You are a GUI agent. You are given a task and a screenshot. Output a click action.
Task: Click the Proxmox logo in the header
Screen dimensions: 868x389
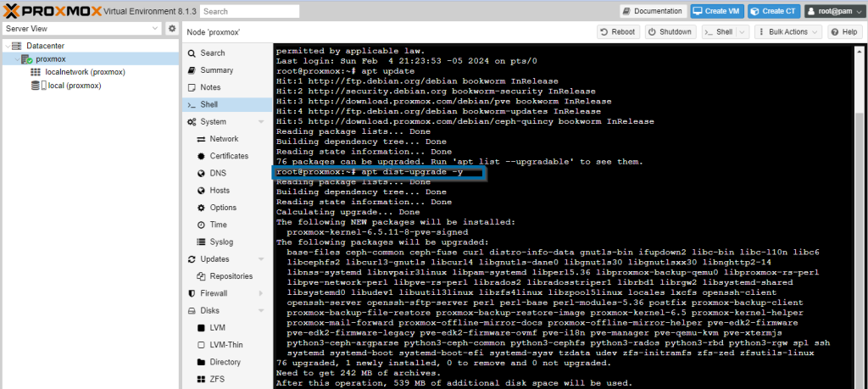(53, 10)
